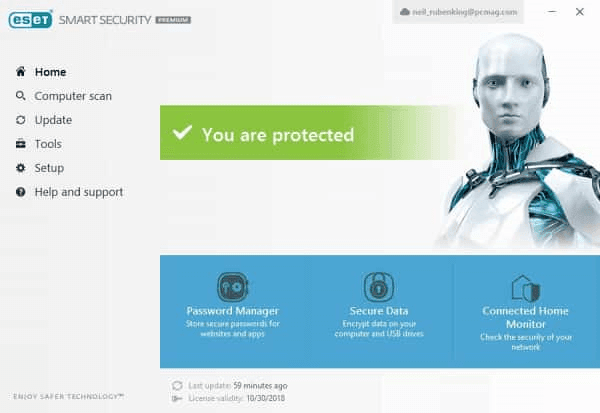Click the Last update status line

click(x=230, y=385)
